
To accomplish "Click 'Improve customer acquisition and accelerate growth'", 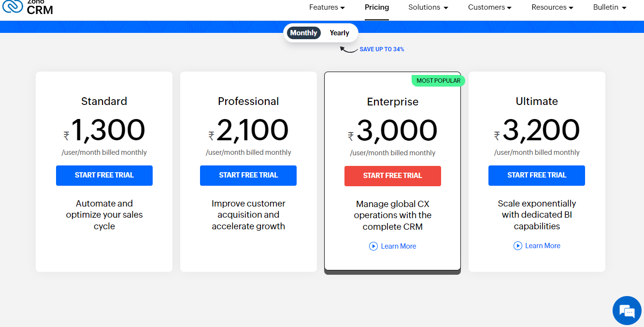I will point(248,215).
